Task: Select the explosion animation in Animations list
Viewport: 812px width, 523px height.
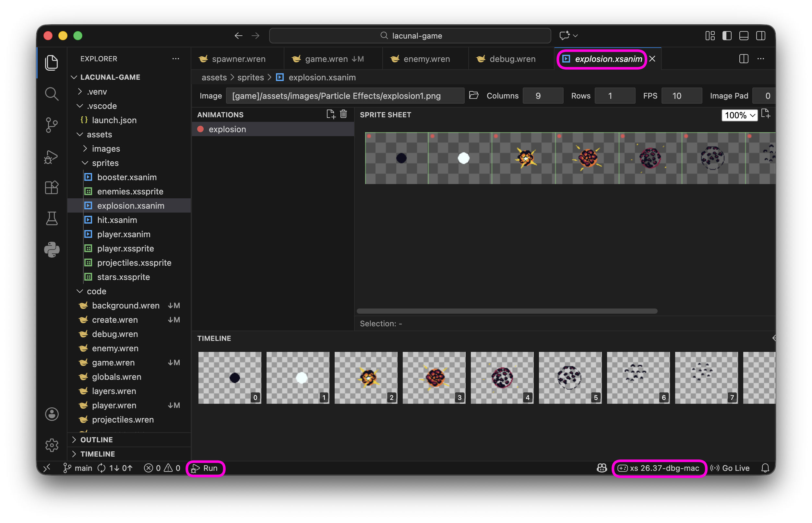Action: (x=273, y=129)
